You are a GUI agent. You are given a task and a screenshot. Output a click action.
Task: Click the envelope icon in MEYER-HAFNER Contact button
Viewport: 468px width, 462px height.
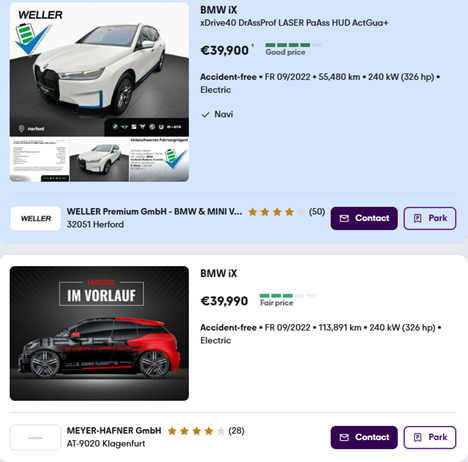coord(344,437)
